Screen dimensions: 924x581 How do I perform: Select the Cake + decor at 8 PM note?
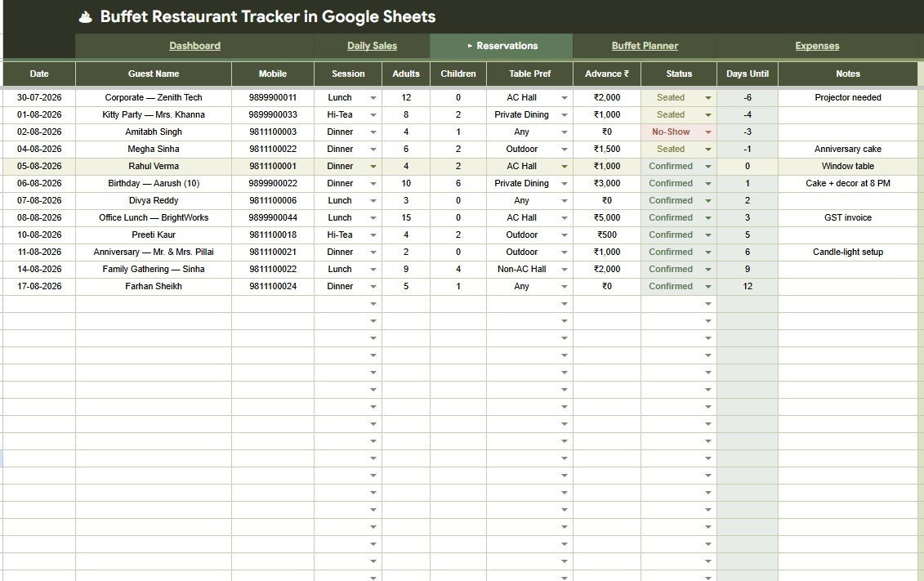point(847,183)
